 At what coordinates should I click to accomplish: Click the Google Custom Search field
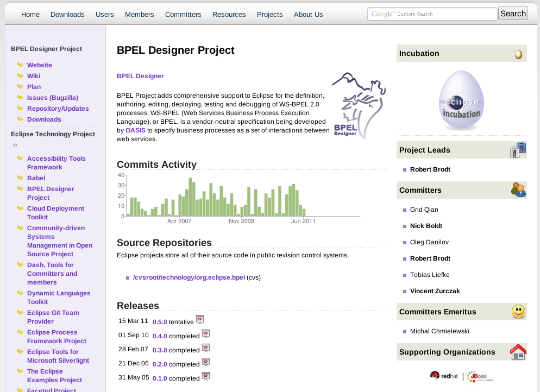(432, 14)
